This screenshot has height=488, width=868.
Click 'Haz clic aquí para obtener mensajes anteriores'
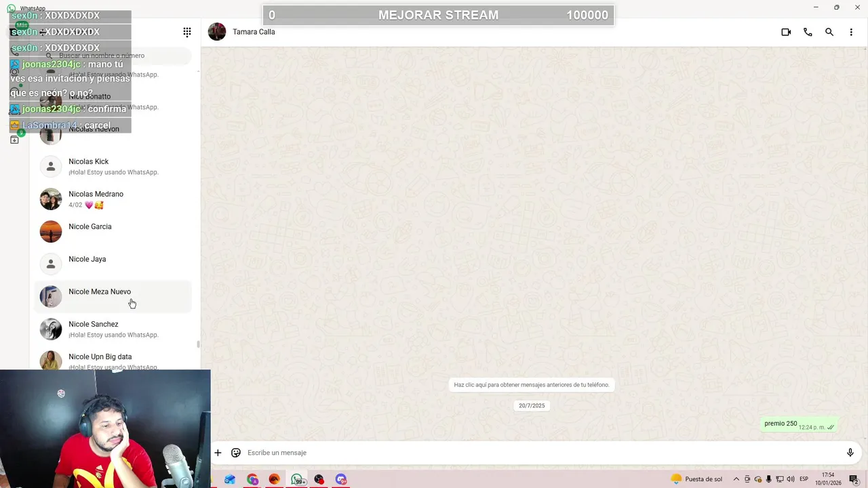click(532, 385)
